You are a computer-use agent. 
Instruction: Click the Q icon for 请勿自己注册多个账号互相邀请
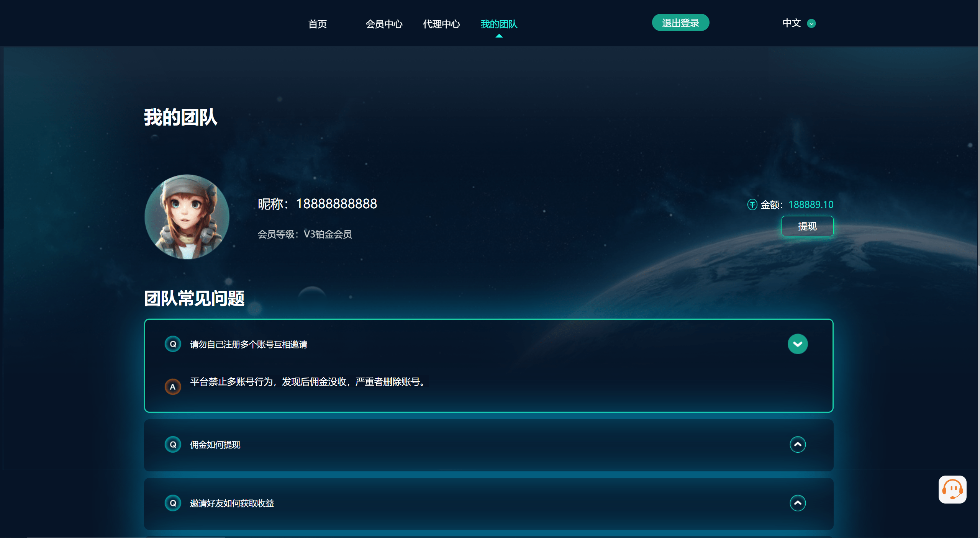pyautogui.click(x=173, y=344)
